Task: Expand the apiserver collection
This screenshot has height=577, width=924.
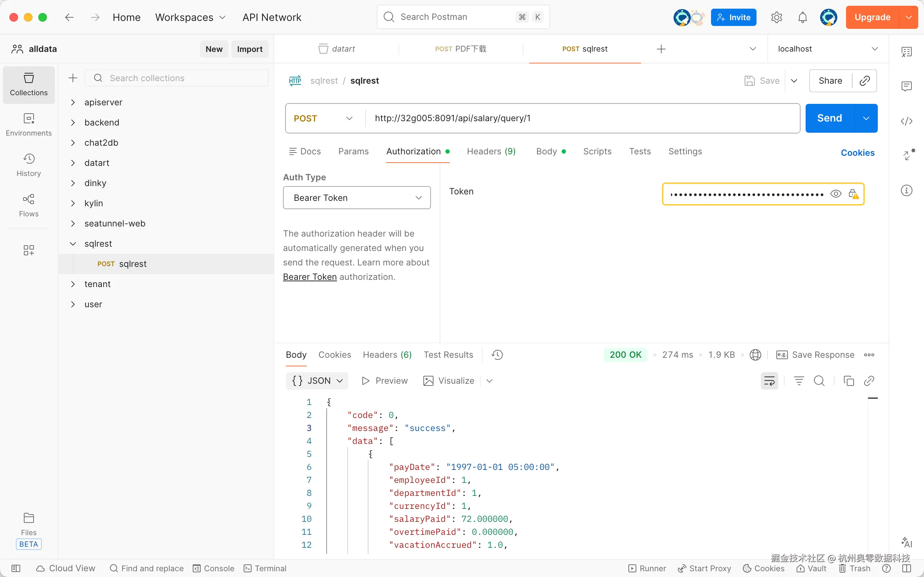Action: (x=73, y=102)
